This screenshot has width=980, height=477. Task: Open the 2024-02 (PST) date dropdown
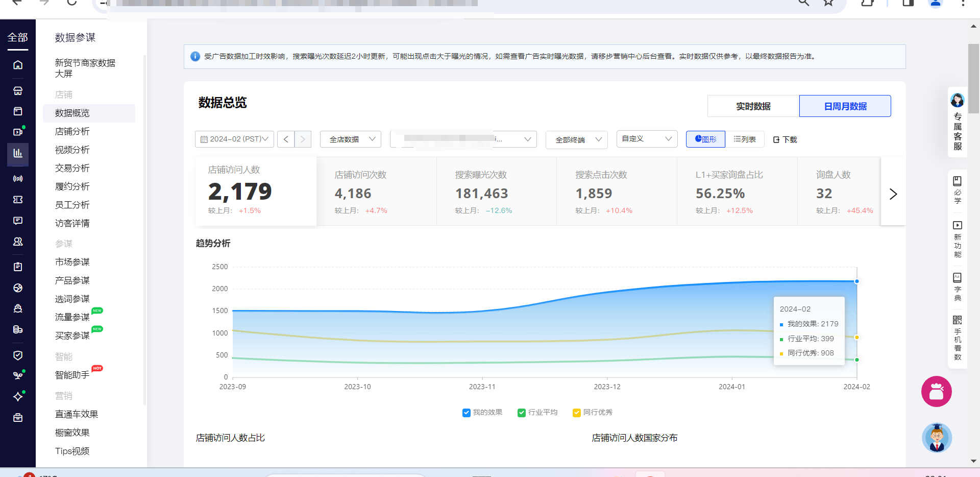coord(234,139)
